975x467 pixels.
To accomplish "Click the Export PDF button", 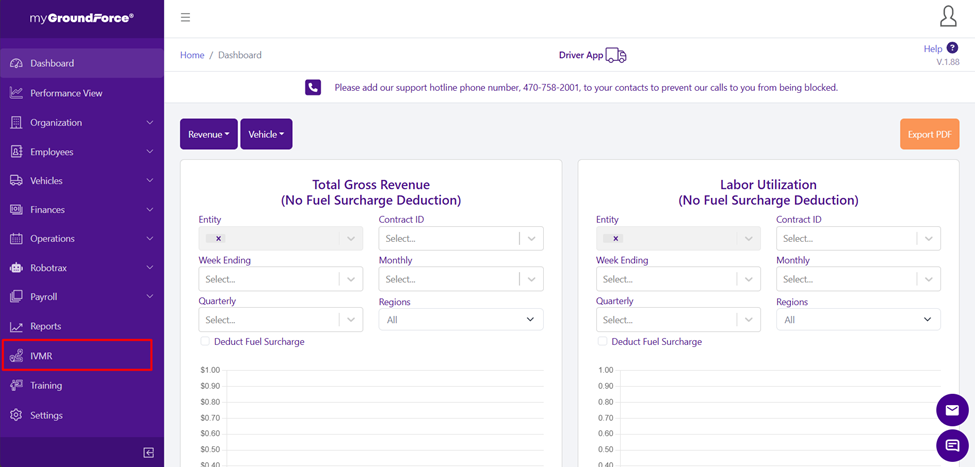I will [x=930, y=134].
